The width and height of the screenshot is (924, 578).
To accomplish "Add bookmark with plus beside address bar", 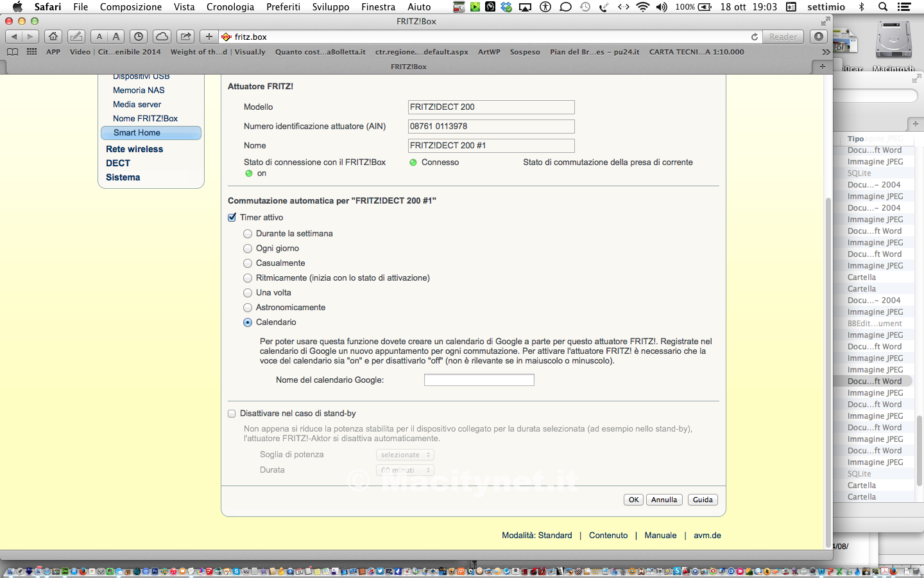I will [x=209, y=37].
